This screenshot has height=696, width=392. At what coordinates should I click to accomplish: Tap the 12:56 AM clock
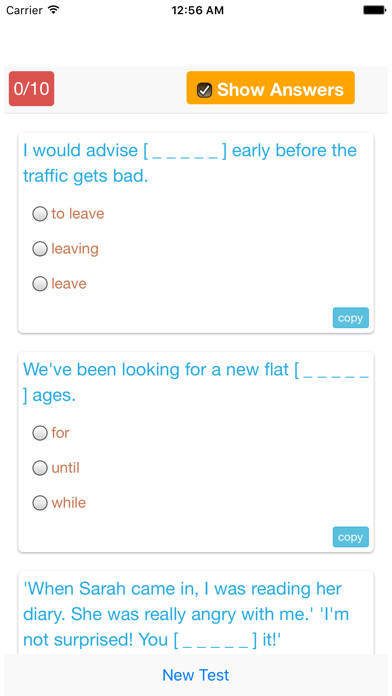(198, 10)
